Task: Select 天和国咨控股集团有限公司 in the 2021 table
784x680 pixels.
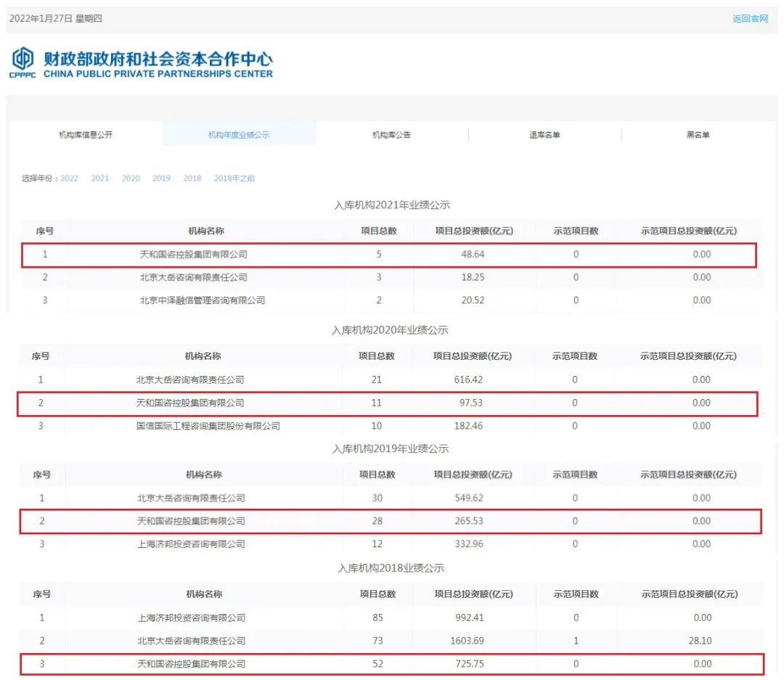Action: 194,255
